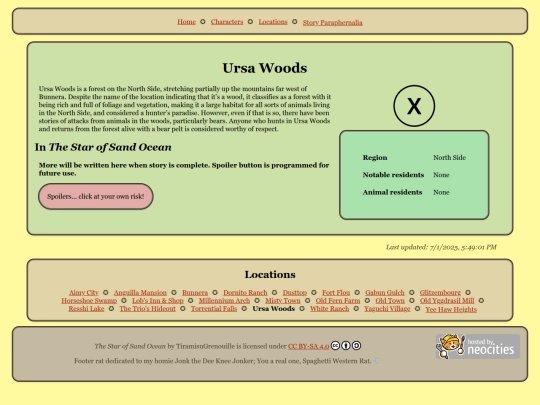Viewport: 540px width, 405px height.
Task: Open the Resshi Lake link
Action: click(x=86, y=309)
